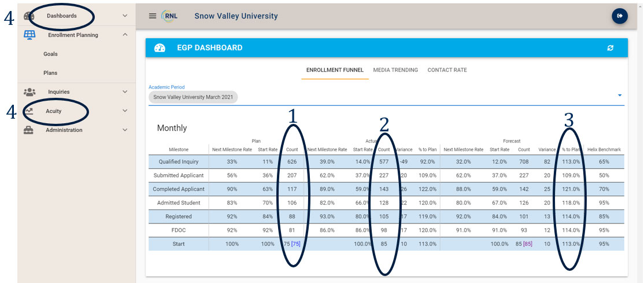Open the Academic Period dropdown arrow
Screen dimensions: 644x283
(620, 95)
